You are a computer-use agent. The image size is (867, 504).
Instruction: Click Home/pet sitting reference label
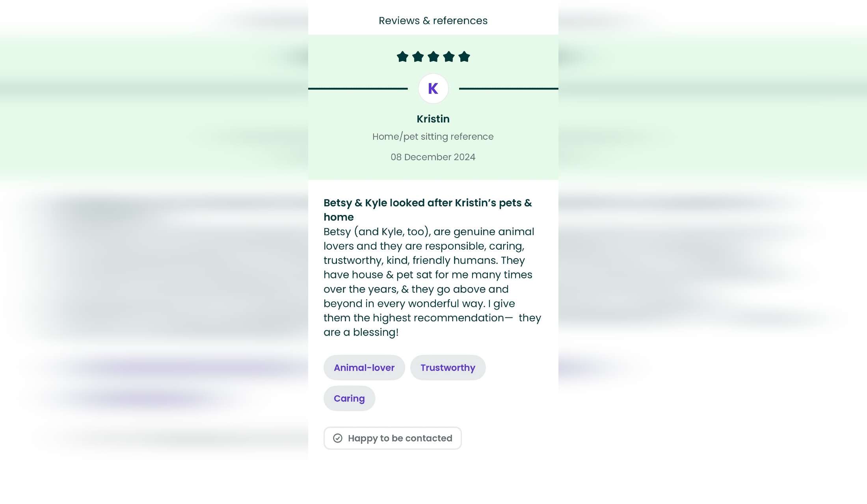point(433,137)
